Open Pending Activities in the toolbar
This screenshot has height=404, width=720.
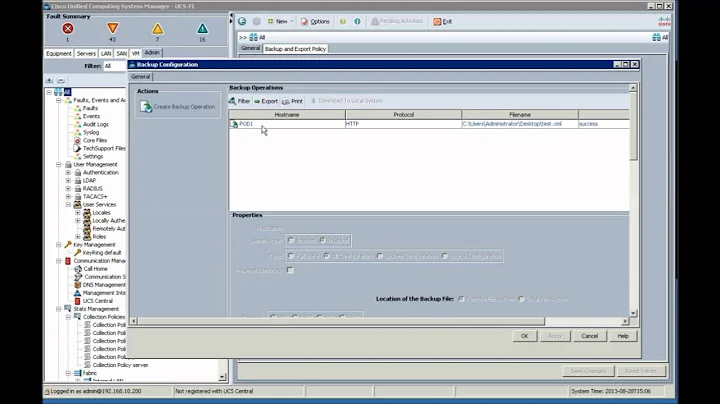tap(397, 21)
